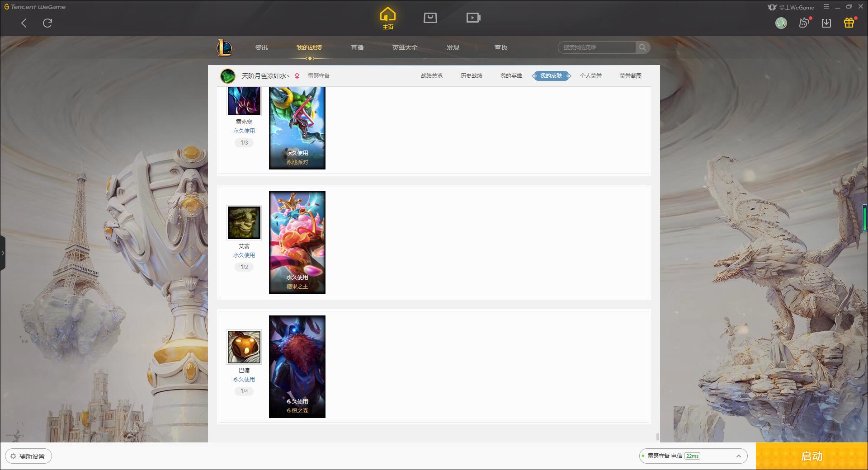Switch to the 英雄大全 tab
Screen dimensions: 868x470
click(x=405, y=47)
